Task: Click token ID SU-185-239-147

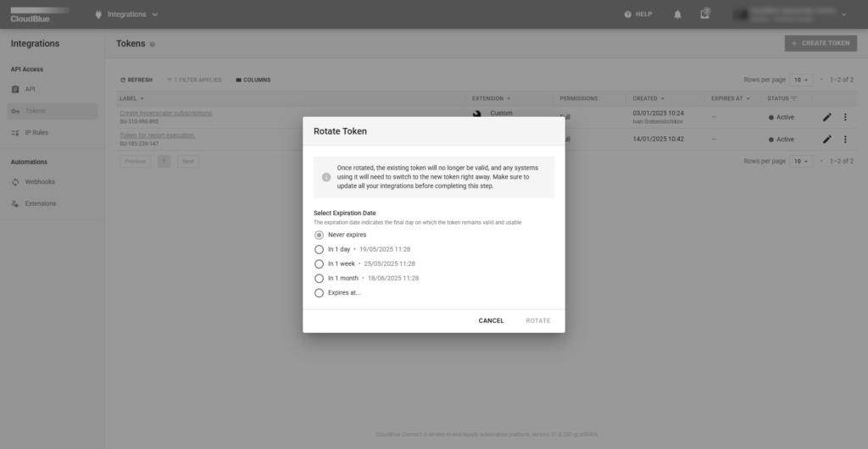Action: point(139,144)
